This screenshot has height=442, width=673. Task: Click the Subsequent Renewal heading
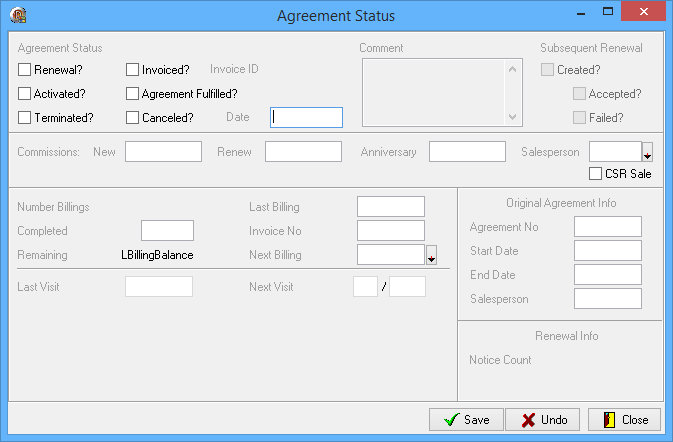point(591,48)
